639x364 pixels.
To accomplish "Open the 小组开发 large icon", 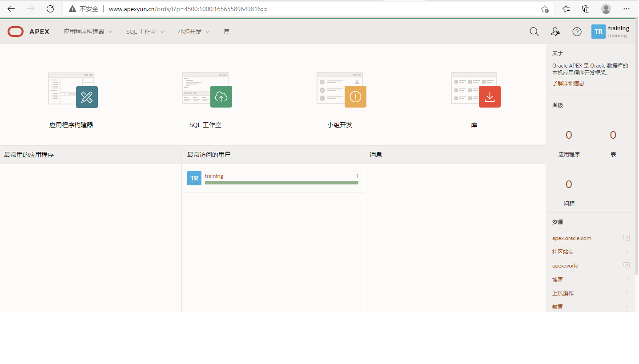I will [x=342, y=90].
